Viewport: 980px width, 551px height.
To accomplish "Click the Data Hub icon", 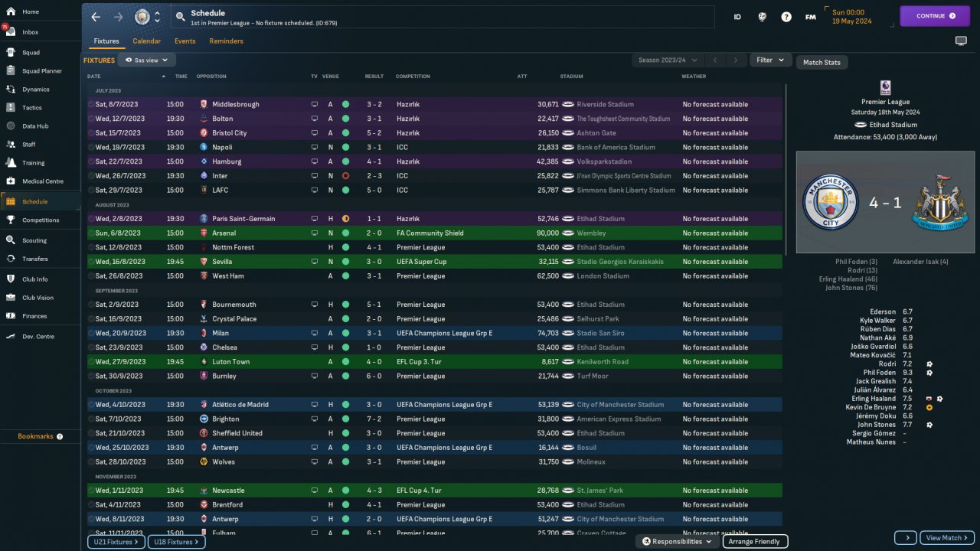I will [11, 126].
